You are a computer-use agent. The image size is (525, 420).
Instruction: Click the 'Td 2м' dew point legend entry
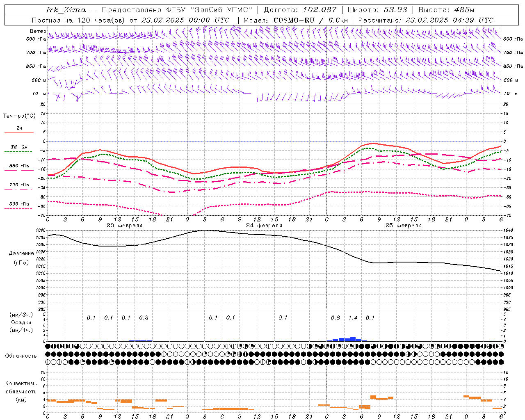click(x=19, y=147)
